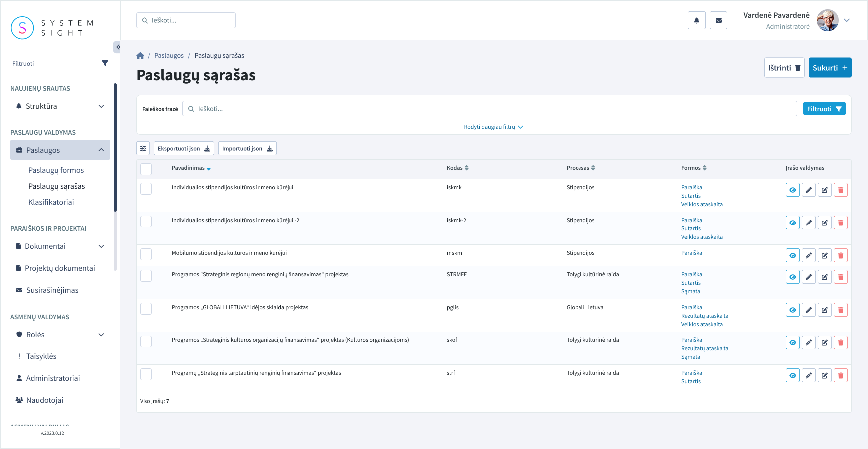Image resolution: width=868 pixels, height=449 pixels.
Task: Open Naudotojai in sidebar
Action: tap(45, 400)
